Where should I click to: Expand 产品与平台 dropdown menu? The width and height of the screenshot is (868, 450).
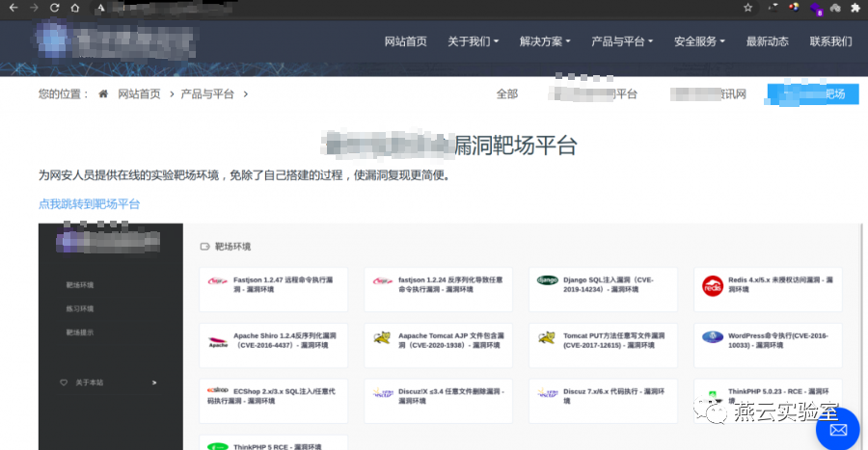coord(622,41)
